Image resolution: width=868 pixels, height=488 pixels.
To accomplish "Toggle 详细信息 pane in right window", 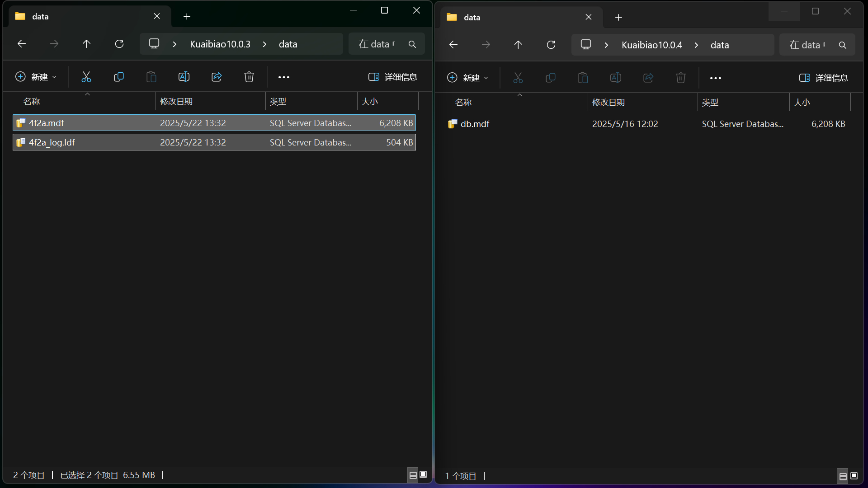I will click(824, 78).
